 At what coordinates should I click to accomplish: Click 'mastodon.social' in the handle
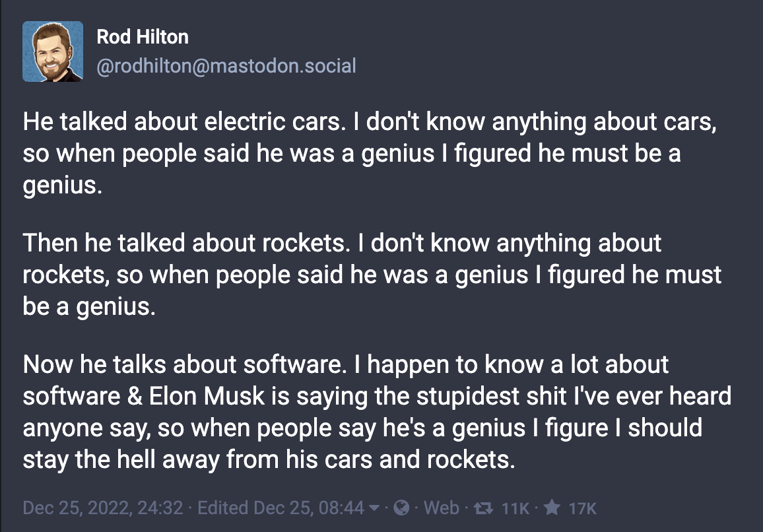coord(283,66)
